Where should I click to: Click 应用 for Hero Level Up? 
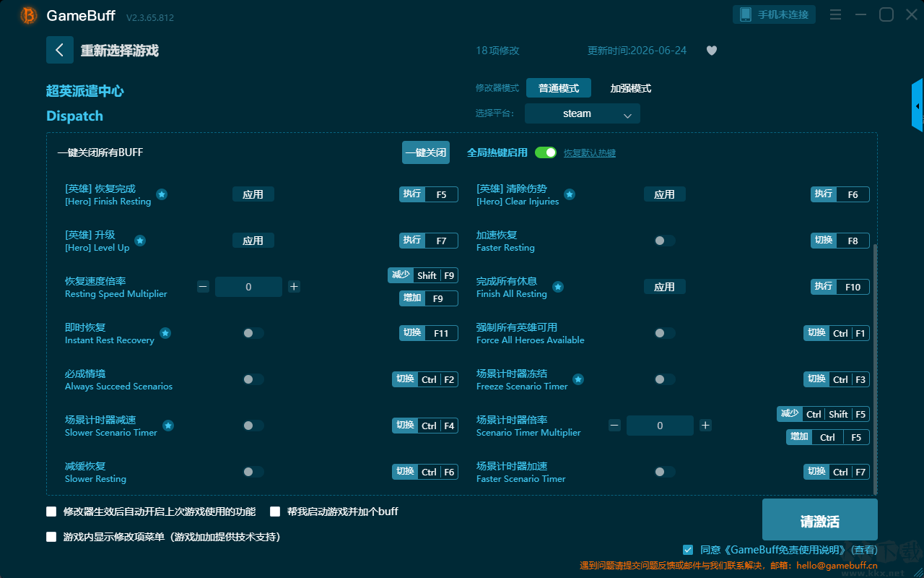point(253,241)
